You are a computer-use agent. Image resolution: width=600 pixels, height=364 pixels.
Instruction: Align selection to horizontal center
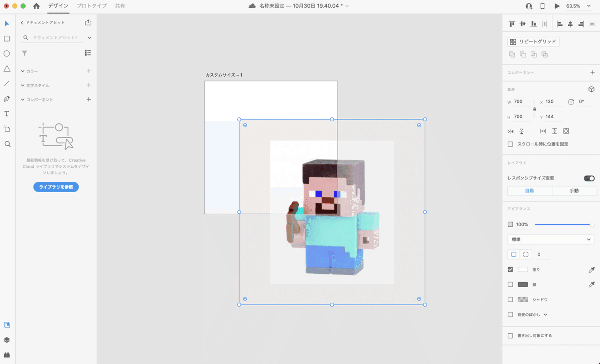(x=570, y=24)
